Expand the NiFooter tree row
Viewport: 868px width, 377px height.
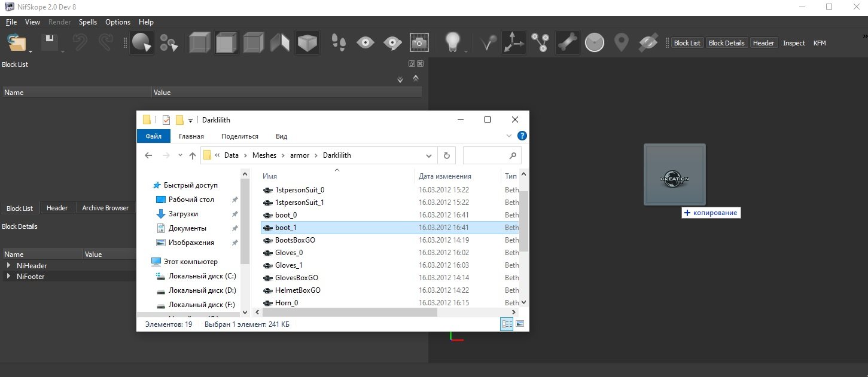pyautogui.click(x=8, y=277)
